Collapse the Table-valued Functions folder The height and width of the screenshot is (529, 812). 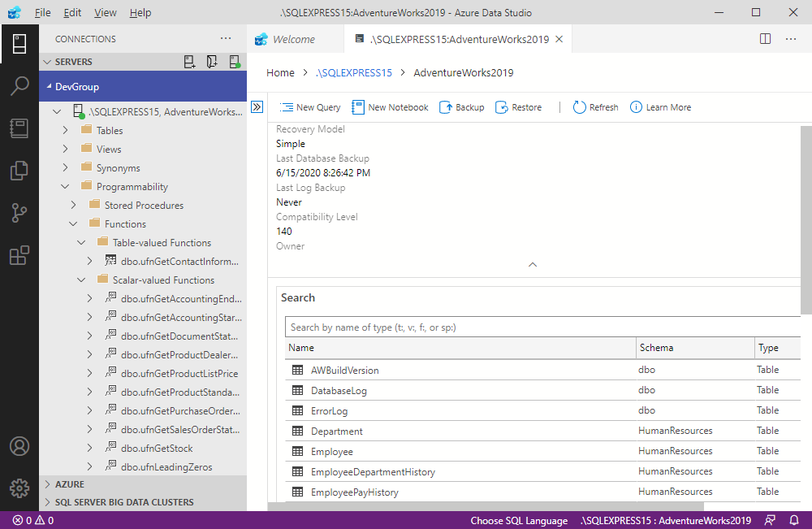point(81,242)
